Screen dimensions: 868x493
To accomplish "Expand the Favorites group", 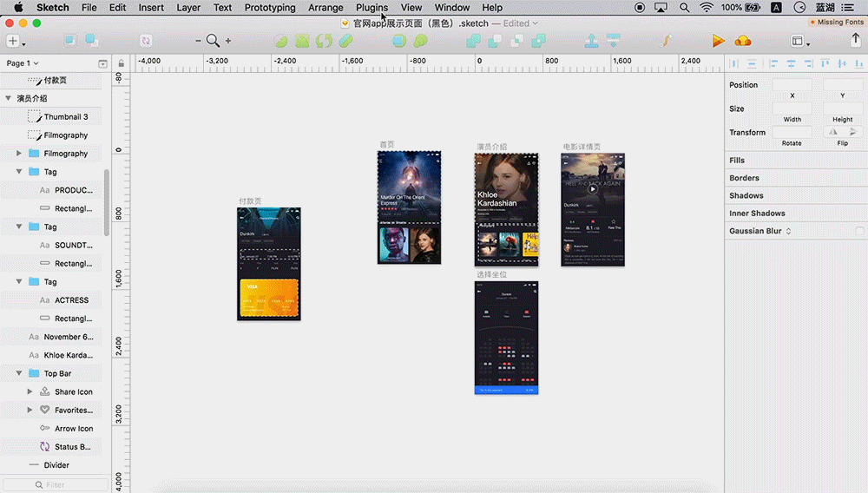I will pyautogui.click(x=30, y=410).
